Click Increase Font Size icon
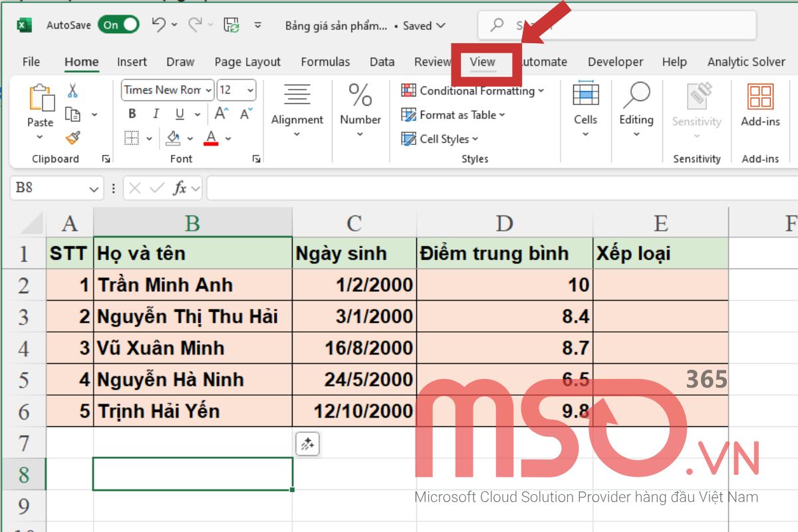The height and width of the screenshot is (532, 798). click(x=222, y=114)
